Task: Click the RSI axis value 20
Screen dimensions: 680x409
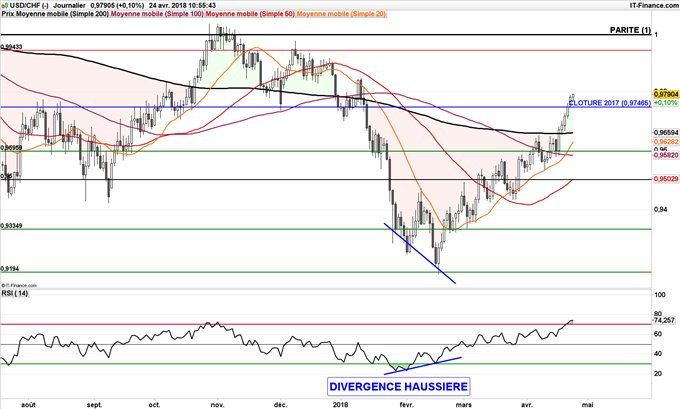Action: point(658,373)
